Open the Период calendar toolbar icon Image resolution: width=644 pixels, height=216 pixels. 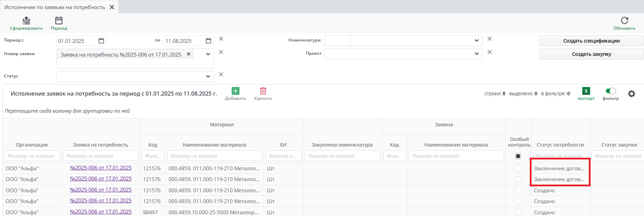(59, 21)
